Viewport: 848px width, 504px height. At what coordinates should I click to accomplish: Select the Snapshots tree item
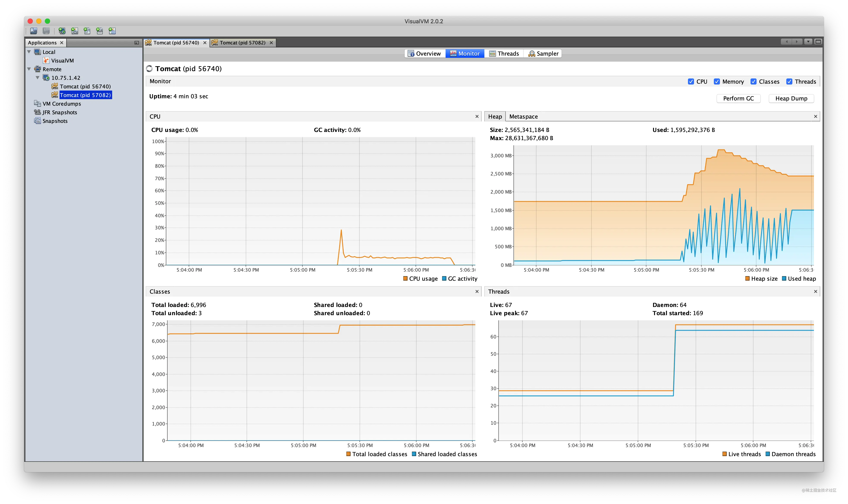click(x=55, y=121)
